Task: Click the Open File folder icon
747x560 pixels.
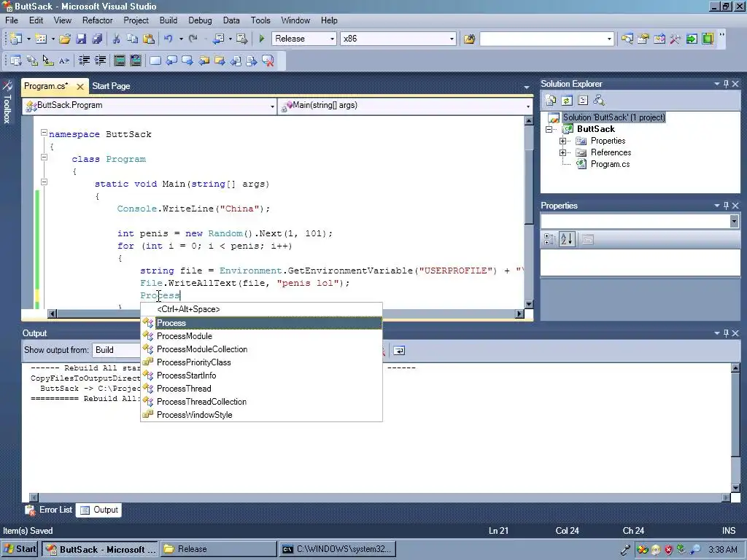Action: pos(65,39)
